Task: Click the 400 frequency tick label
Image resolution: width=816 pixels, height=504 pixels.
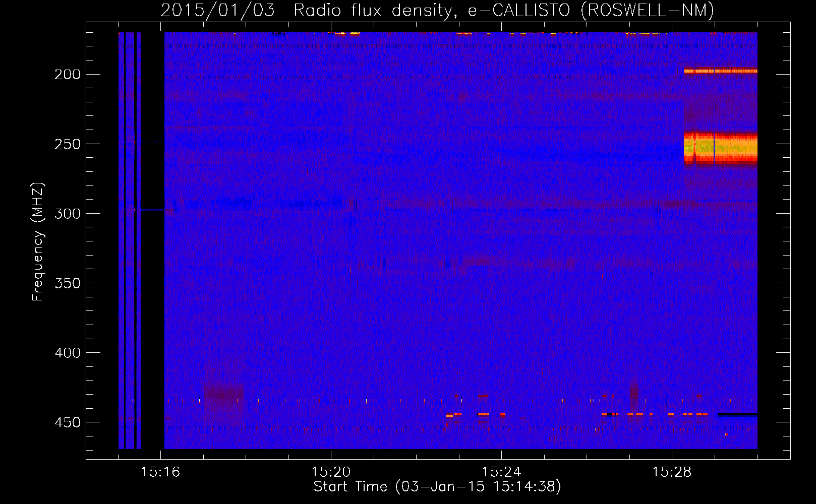Action: point(68,353)
